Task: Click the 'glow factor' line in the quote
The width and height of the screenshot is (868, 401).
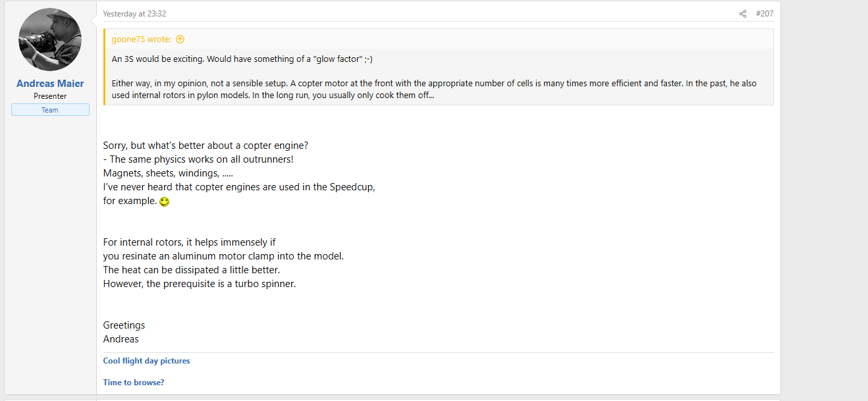Action: 242,59
